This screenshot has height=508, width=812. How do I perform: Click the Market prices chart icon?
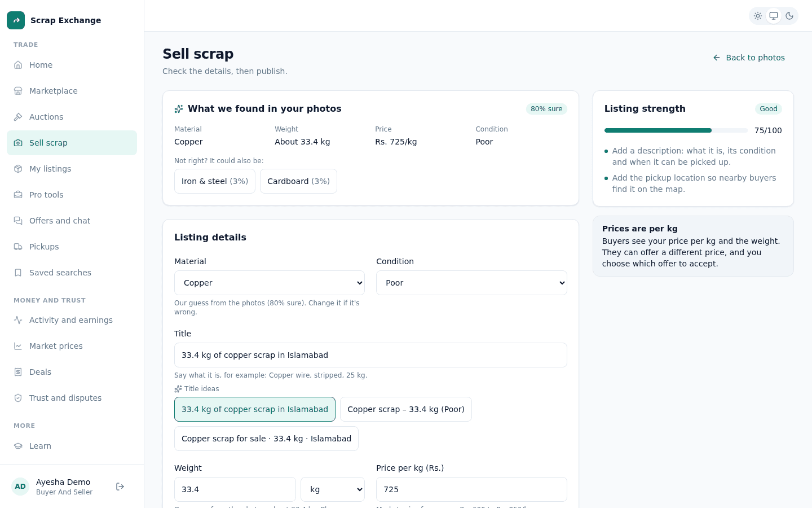(x=18, y=346)
